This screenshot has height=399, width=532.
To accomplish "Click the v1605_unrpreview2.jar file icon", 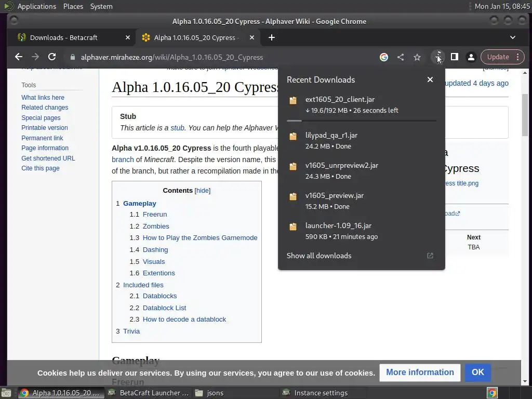I will pos(293,167).
